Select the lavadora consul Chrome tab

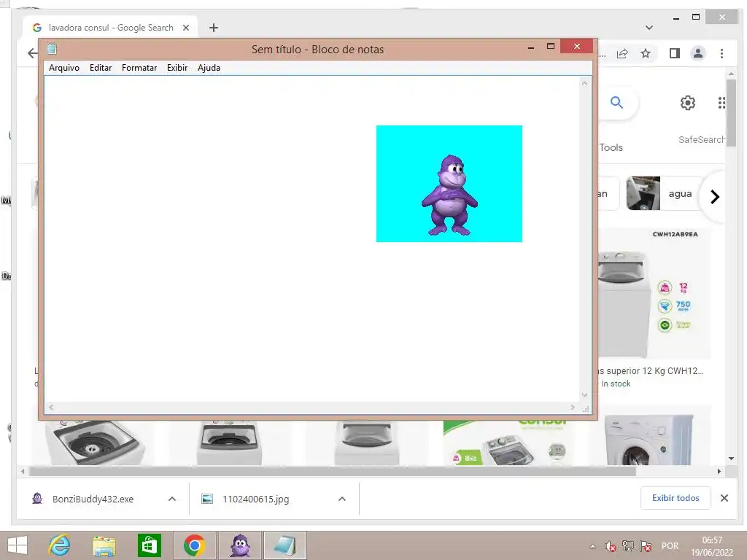pos(111,28)
